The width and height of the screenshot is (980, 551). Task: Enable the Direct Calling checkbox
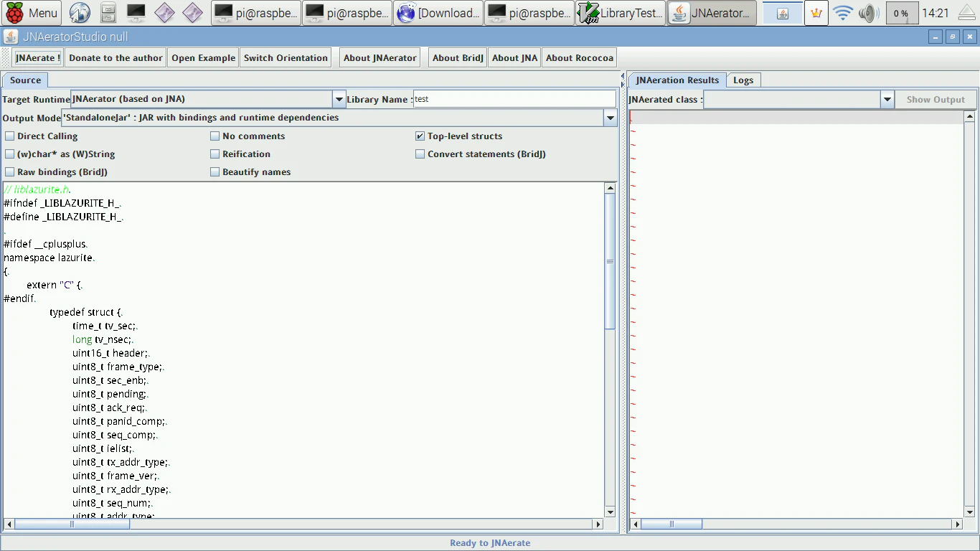[x=10, y=136]
